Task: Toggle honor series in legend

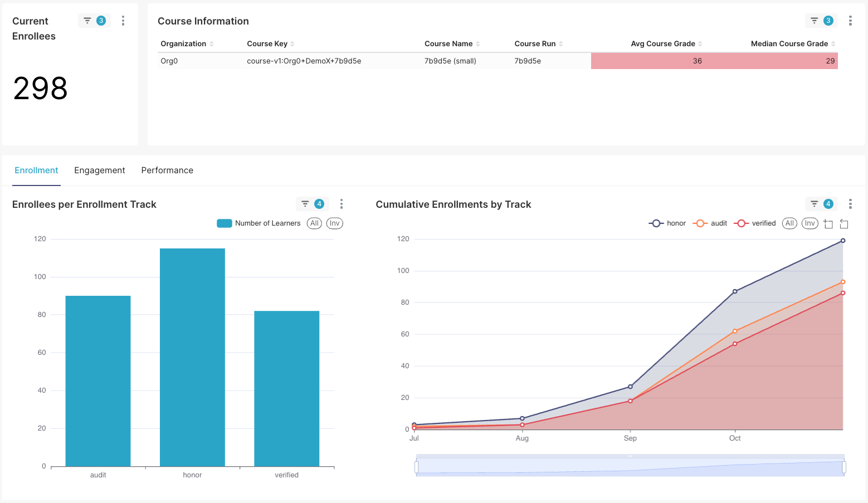Action: click(x=667, y=223)
